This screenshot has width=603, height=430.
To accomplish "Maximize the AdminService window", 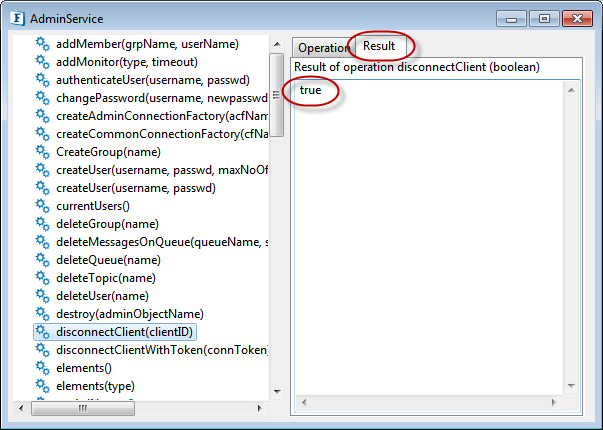I will point(544,18).
